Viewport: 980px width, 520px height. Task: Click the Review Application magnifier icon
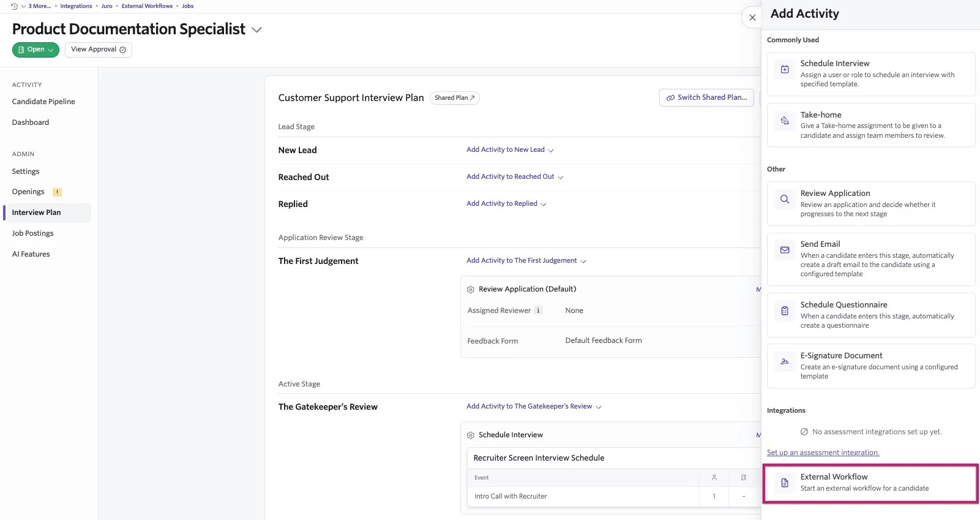785,199
